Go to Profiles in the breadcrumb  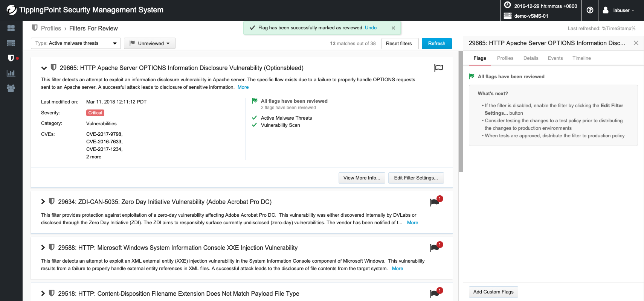click(51, 28)
